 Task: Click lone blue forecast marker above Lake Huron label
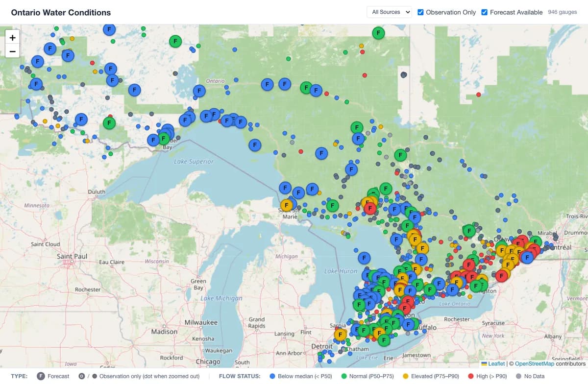tap(364, 258)
